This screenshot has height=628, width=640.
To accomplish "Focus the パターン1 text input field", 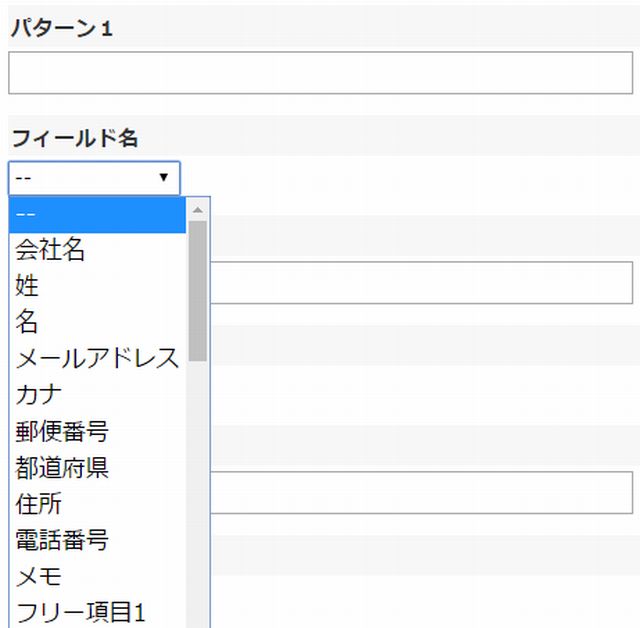I will 320,73.
